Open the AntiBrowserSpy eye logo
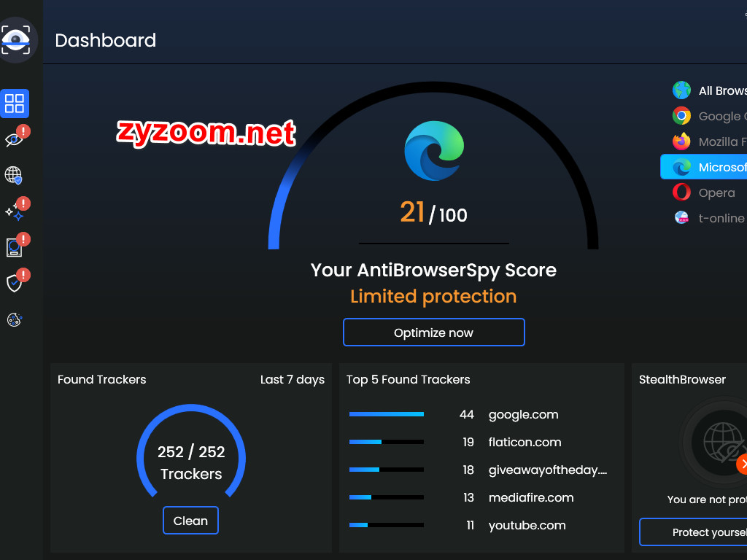 point(16,40)
